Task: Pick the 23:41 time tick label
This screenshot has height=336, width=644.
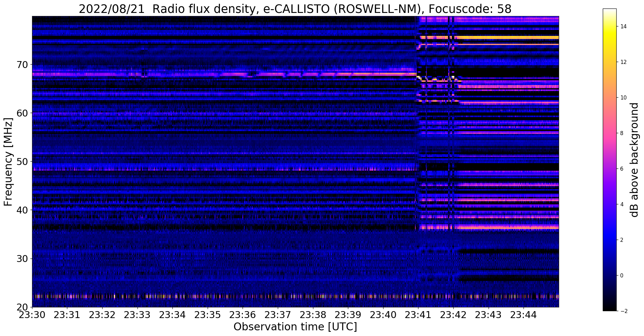Action: [x=418, y=315]
